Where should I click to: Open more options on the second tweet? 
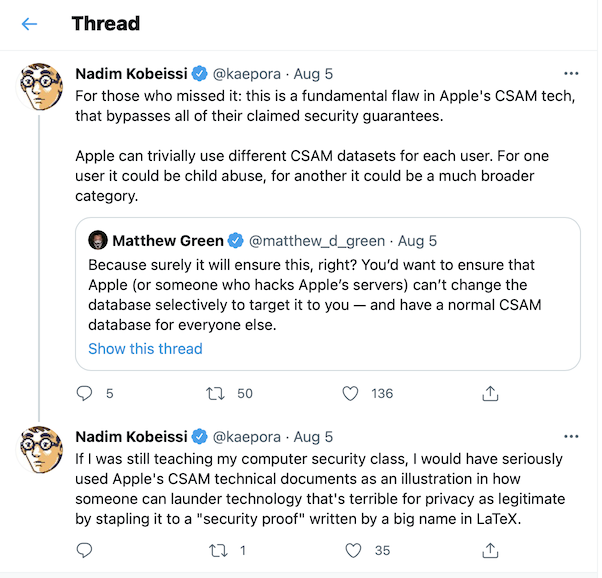(x=571, y=437)
